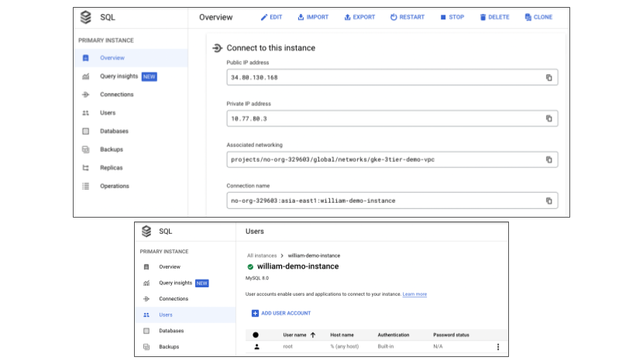Click Backups icon in Users window sidebar
Screen dimensions: 643x364
pos(146,347)
